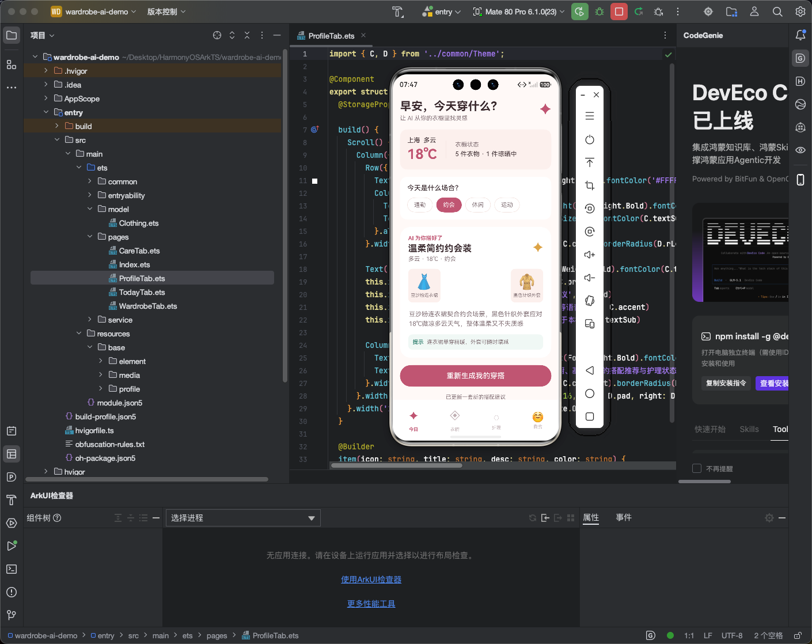Tap the 衣橱 tab in the emulator
This screenshot has height=644, width=812.
click(455, 421)
